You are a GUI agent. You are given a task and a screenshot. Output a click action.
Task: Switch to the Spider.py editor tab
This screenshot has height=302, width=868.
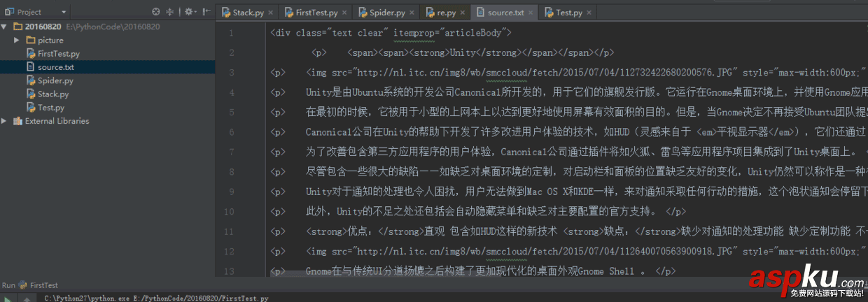point(386,13)
